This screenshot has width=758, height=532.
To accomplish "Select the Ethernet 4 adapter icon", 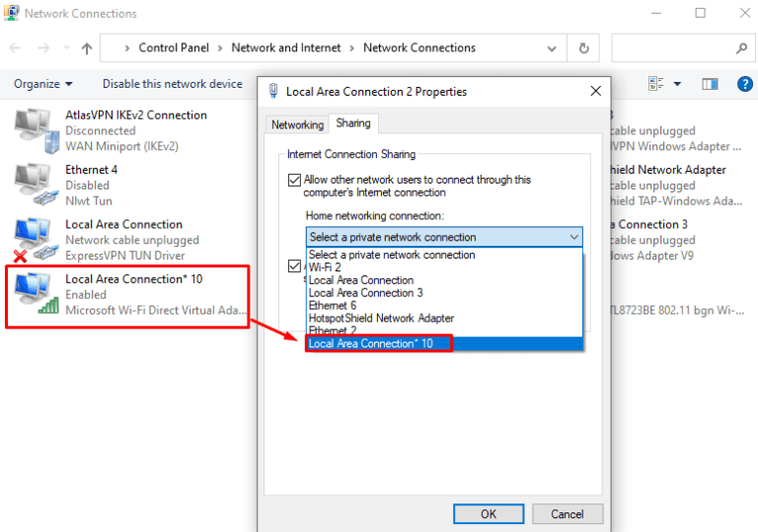I will pos(36,184).
